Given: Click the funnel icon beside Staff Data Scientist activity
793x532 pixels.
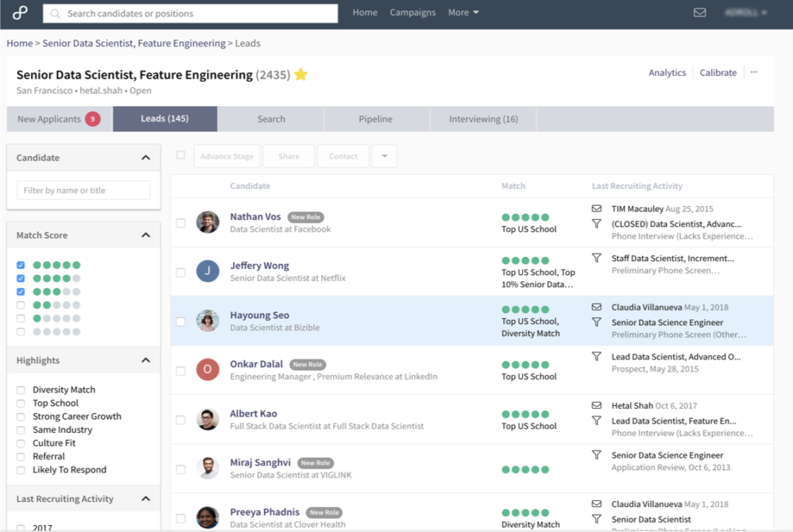Looking at the screenshot, I should coord(596,257).
